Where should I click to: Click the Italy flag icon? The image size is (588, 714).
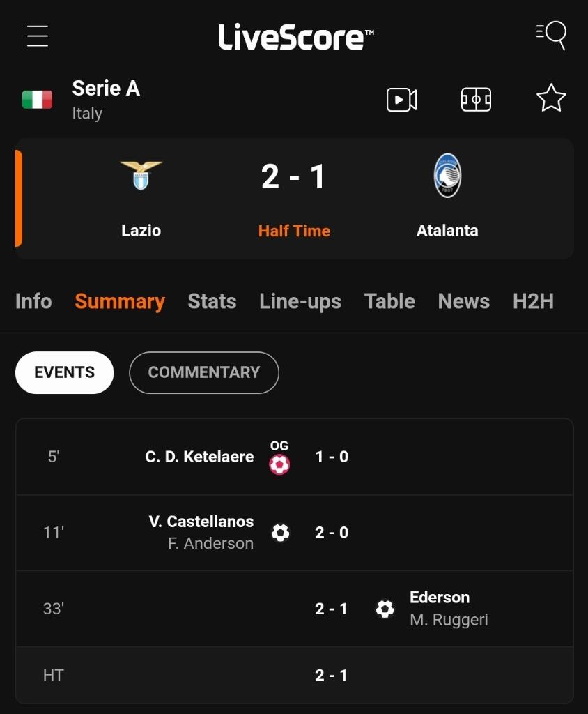tap(37, 100)
